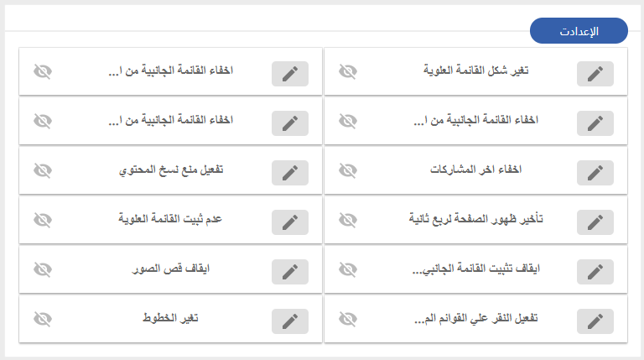This screenshot has height=360, width=644.
Task: Enable the تفعيل منع نسخ المحتوى eye toggle
Action: coord(43,170)
